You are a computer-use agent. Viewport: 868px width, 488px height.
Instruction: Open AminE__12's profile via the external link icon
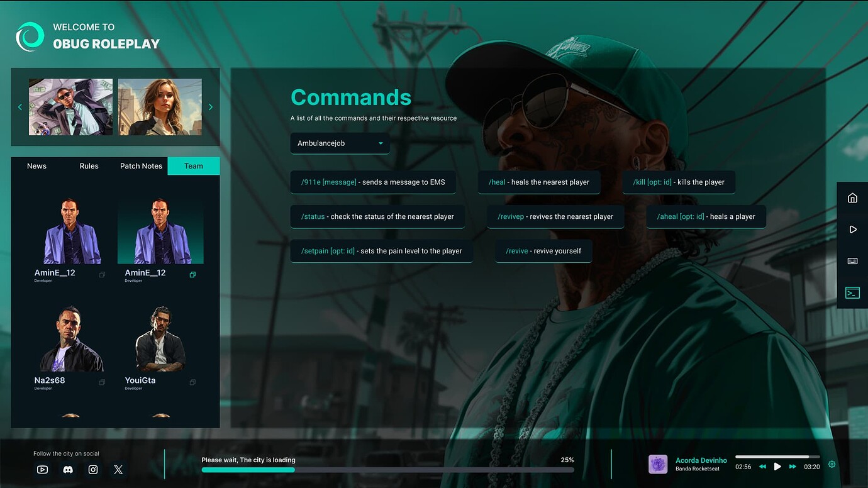click(102, 275)
